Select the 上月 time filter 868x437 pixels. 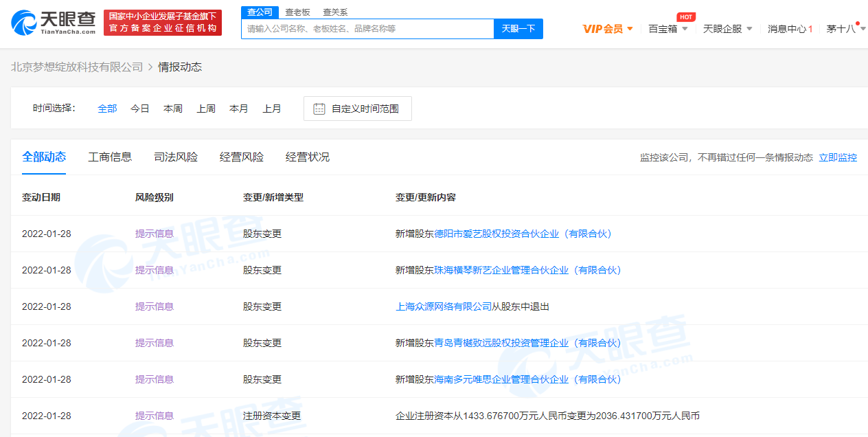[x=272, y=109]
